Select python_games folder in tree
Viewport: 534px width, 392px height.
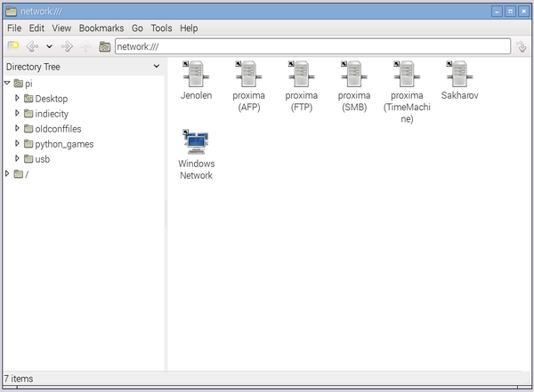(63, 144)
